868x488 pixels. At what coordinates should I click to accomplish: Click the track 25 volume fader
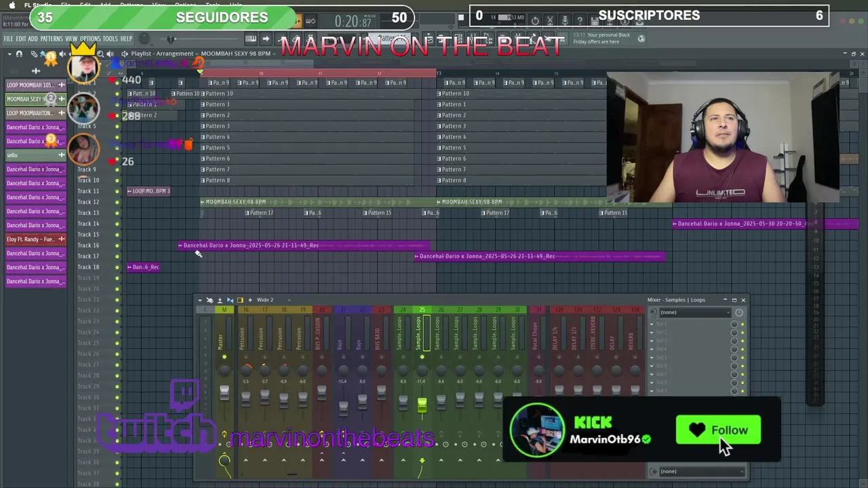tap(422, 404)
